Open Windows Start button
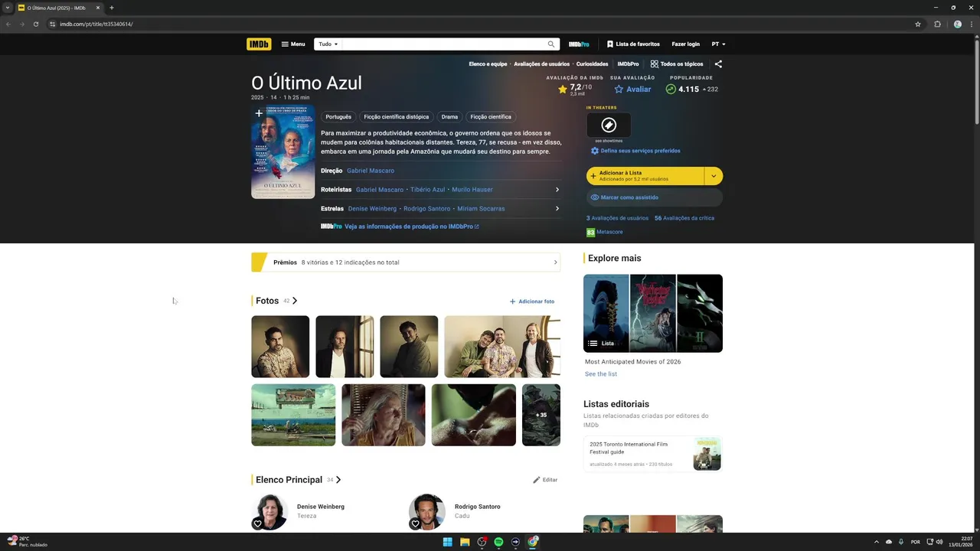 pos(447,542)
